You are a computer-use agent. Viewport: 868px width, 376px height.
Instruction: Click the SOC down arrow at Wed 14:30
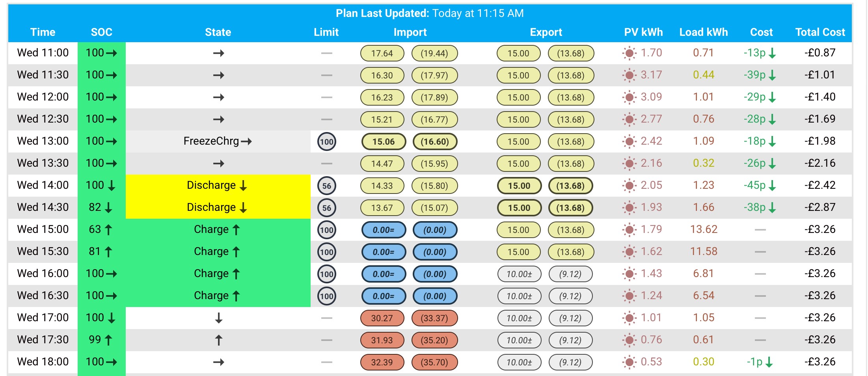(109, 207)
